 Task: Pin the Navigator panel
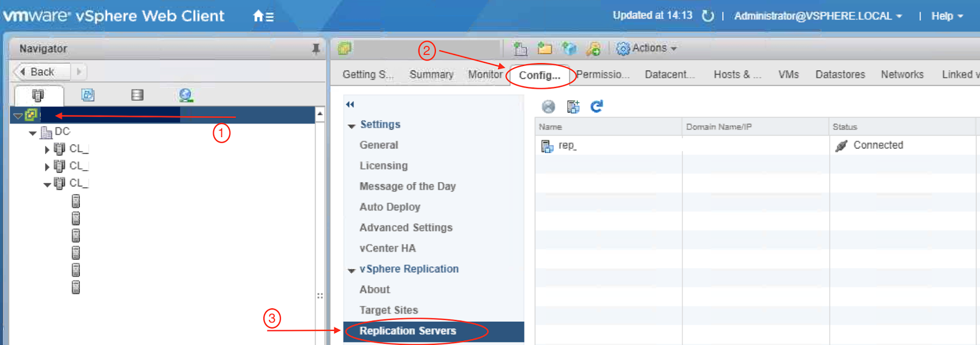316,49
